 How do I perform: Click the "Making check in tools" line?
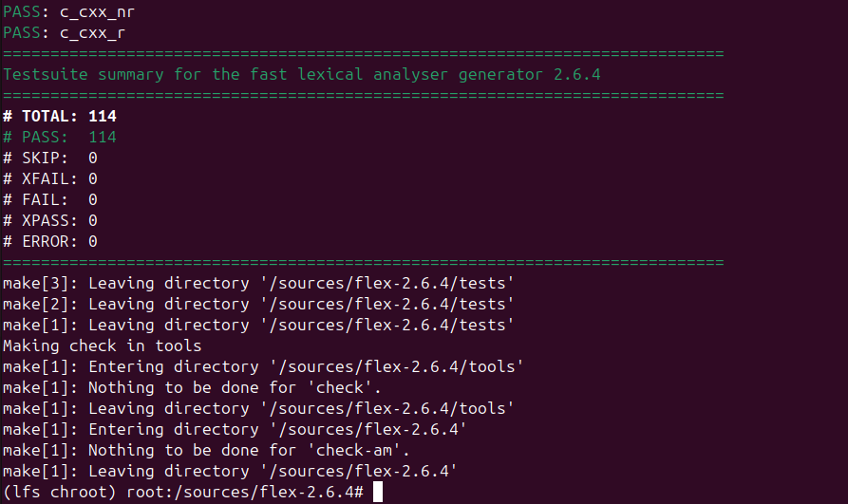(x=102, y=345)
